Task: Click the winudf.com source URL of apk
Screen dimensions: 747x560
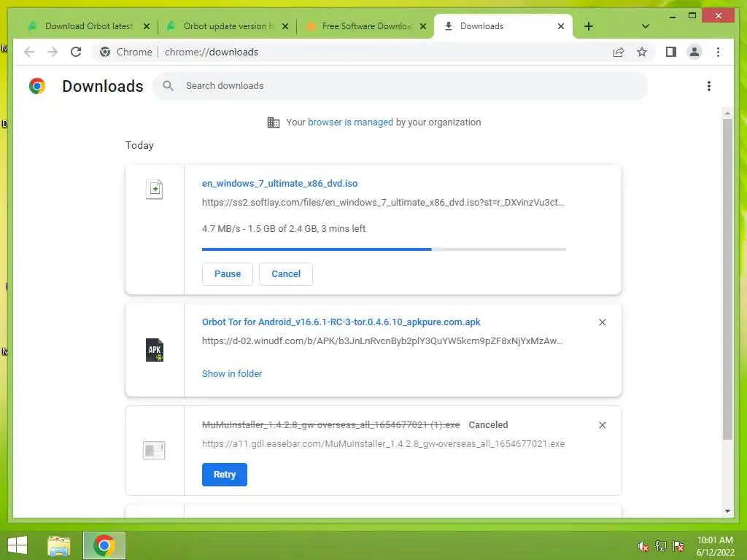Action: (382, 341)
